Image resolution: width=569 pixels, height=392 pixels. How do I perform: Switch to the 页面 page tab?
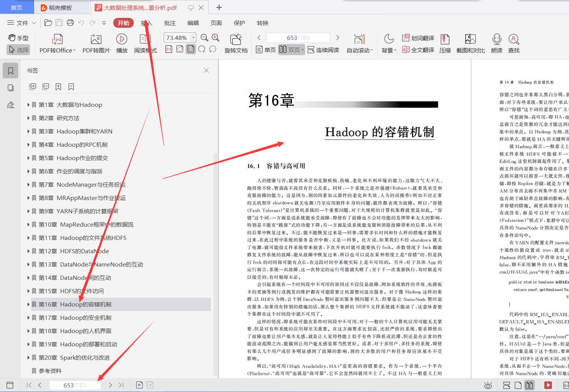pyautogui.click(x=216, y=23)
